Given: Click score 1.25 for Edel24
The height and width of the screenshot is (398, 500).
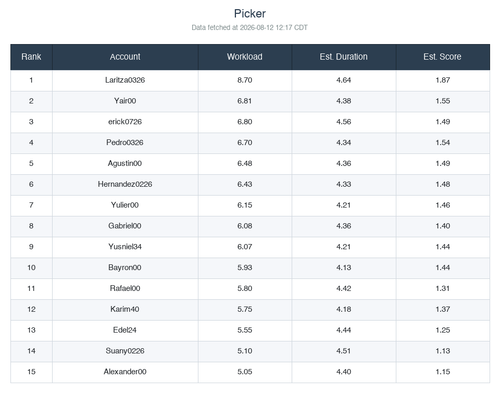Looking at the screenshot, I should click(443, 330).
